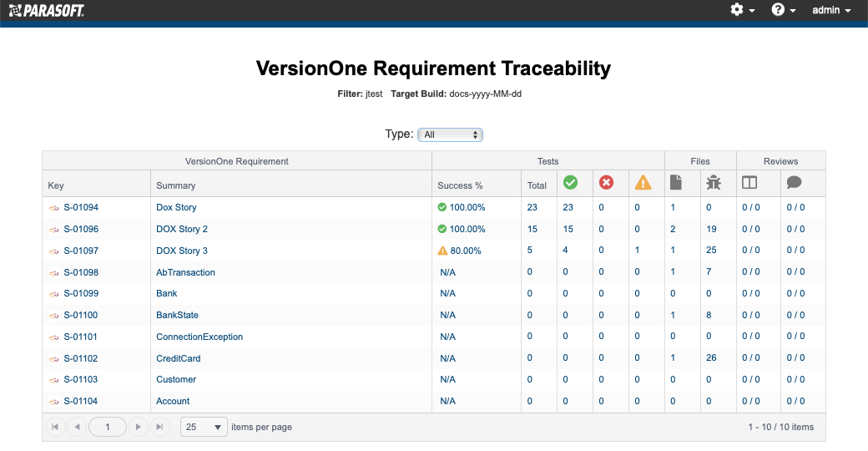Click the link icon beside S-01098

[53, 273]
